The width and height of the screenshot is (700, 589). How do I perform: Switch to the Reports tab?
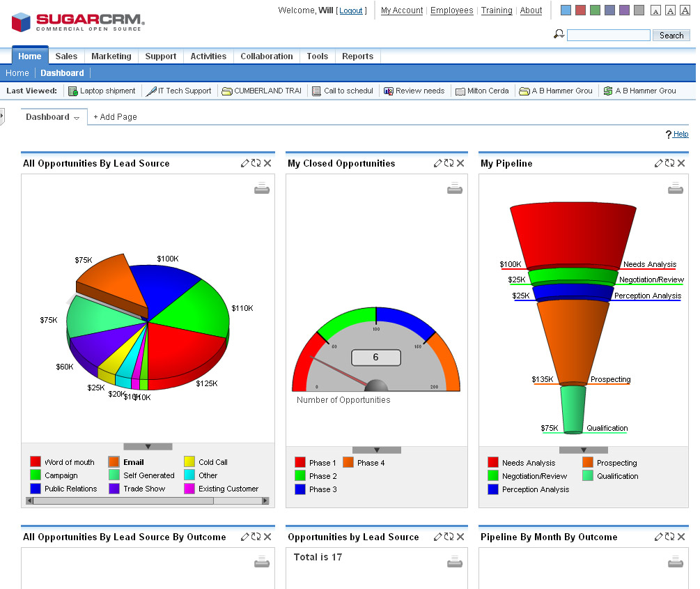357,56
